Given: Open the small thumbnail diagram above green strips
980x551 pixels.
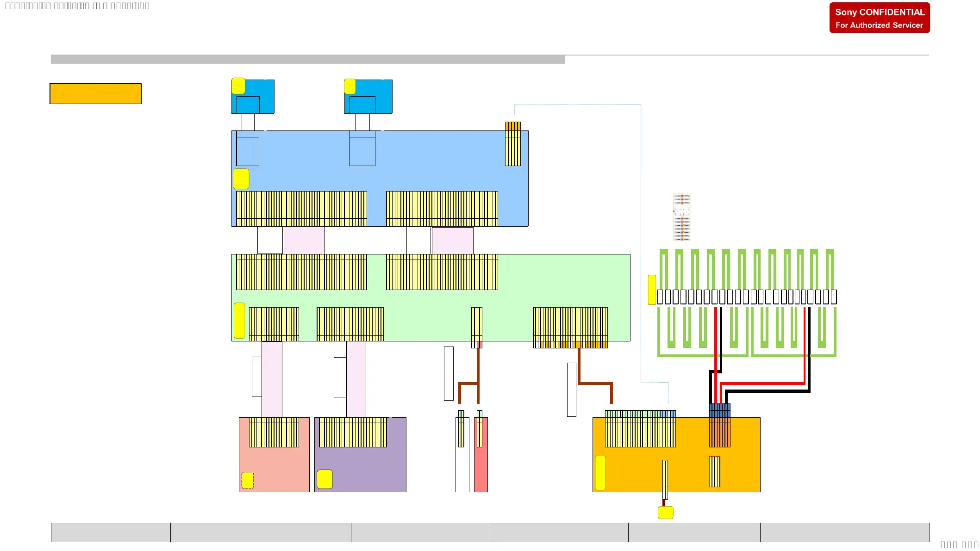Looking at the screenshot, I should 681,217.
